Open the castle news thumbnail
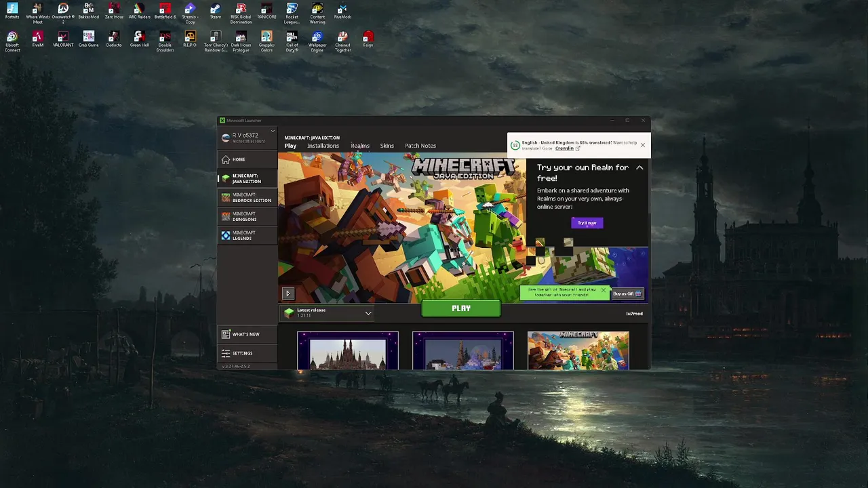The width and height of the screenshot is (868, 488). [x=348, y=350]
